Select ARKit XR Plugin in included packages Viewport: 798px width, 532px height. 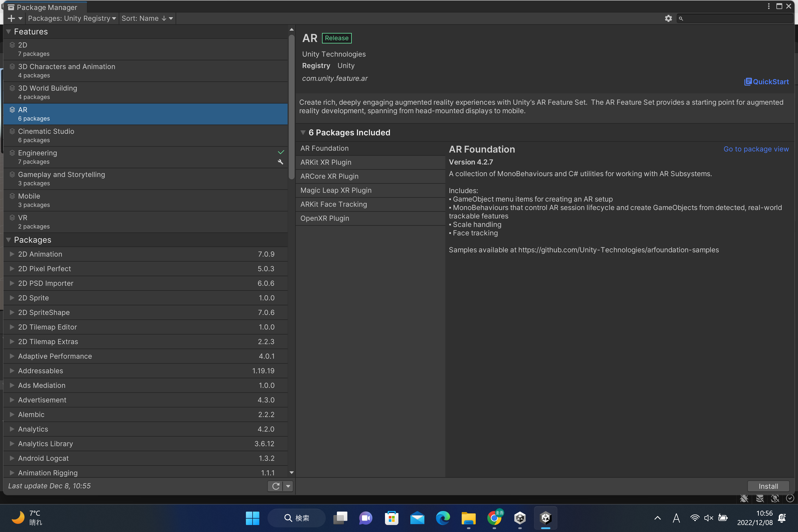326,162
